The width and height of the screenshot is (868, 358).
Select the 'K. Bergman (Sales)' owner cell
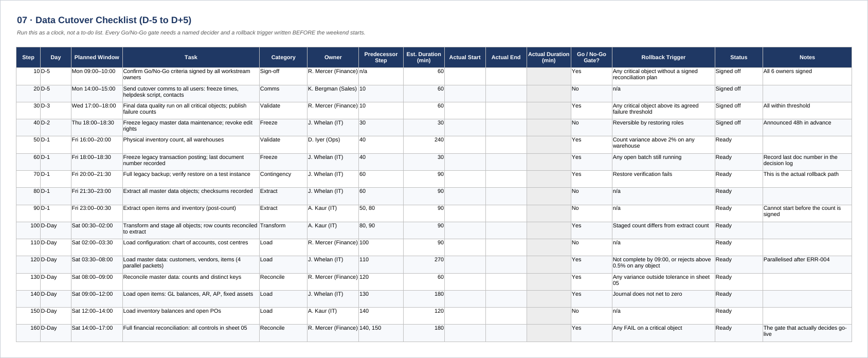point(333,94)
